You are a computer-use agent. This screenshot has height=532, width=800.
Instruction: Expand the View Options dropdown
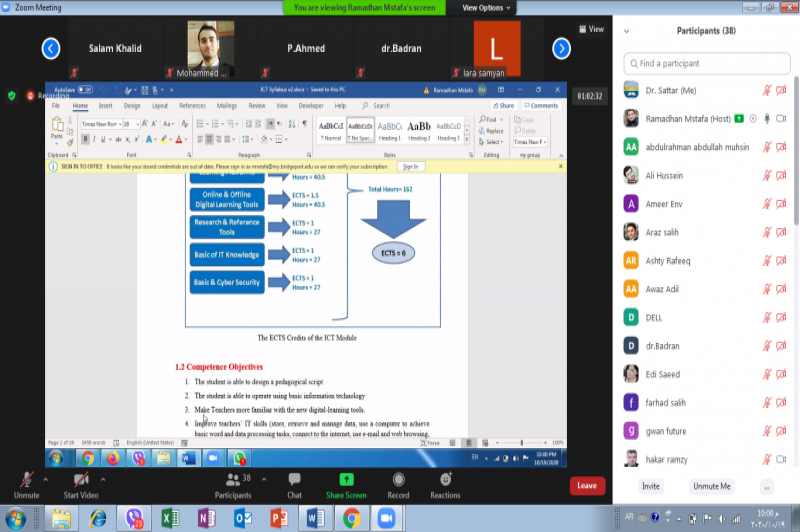click(486, 7)
